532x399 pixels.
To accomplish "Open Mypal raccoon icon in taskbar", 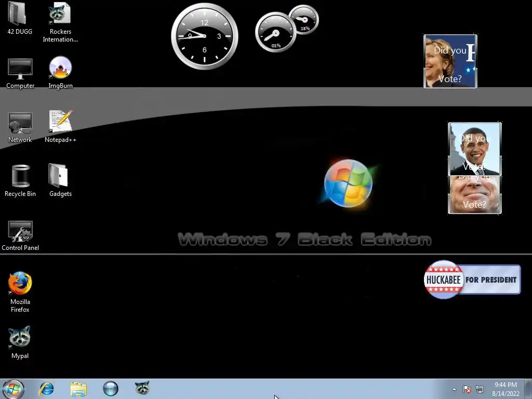I will [x=142, y=388].
